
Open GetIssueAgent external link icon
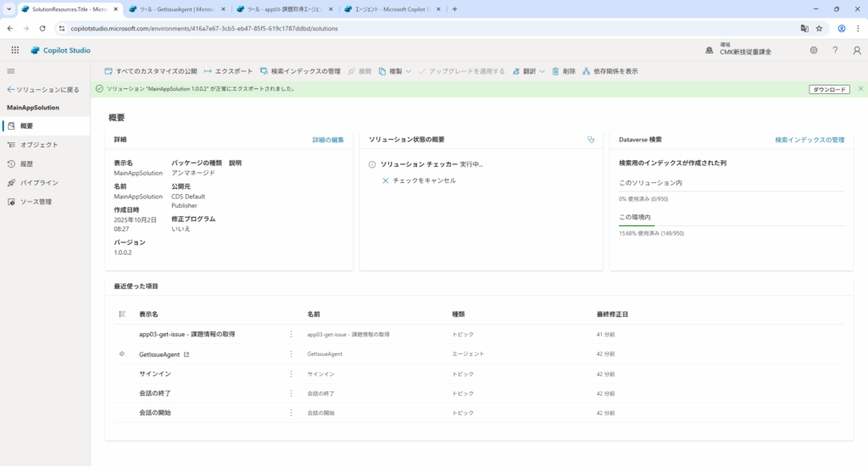click(x=186, y=354)
